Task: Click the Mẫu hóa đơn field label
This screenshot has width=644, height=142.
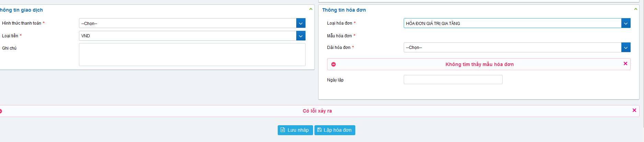Action: coord(339,36)
